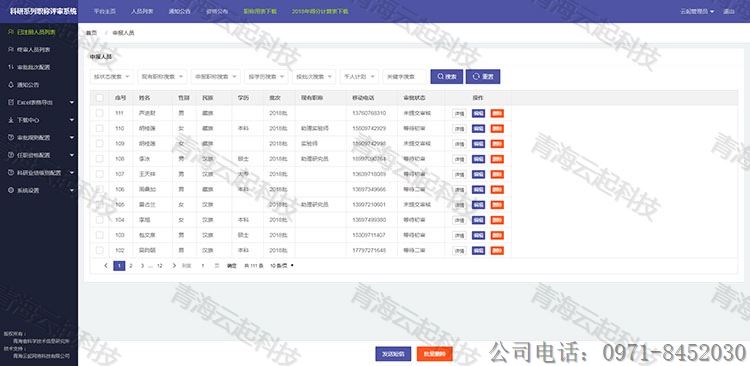Check the checkbox for row number 111
This screenshot has height=366, width=750.
coord(99,113)
